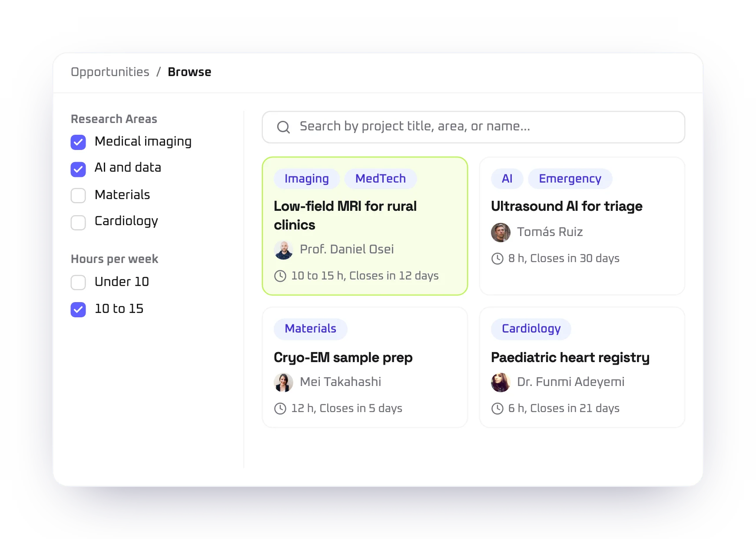756x539 pixels.
Task: Select the MedTech tag
Action: (381, 179)
